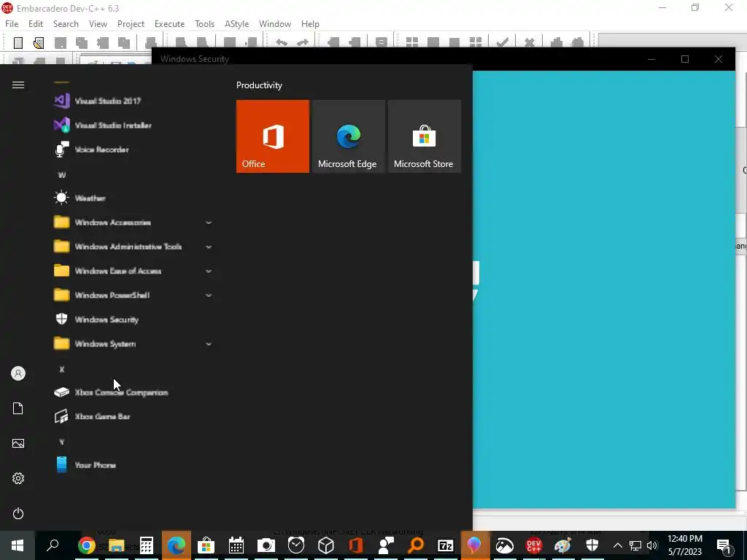Click the network tray icon
This screenshot has height=560, width=747.
(x=635, y=545)
